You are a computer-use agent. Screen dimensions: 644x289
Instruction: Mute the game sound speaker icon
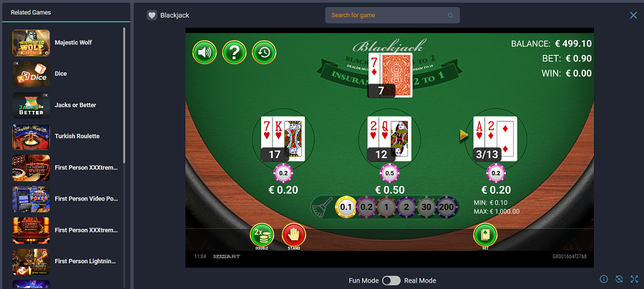click(205, 52)
